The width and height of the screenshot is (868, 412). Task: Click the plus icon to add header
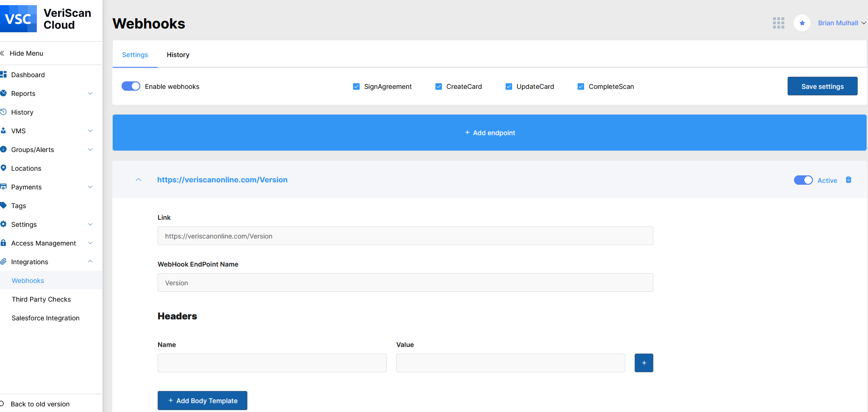click(644, 363)
